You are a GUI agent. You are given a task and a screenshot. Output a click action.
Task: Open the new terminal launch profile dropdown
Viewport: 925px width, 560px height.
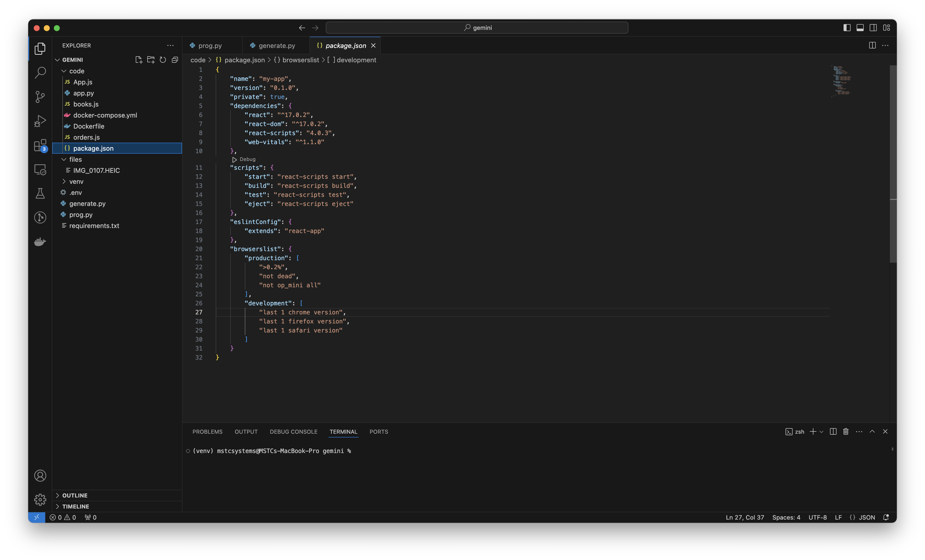(821, 432)
